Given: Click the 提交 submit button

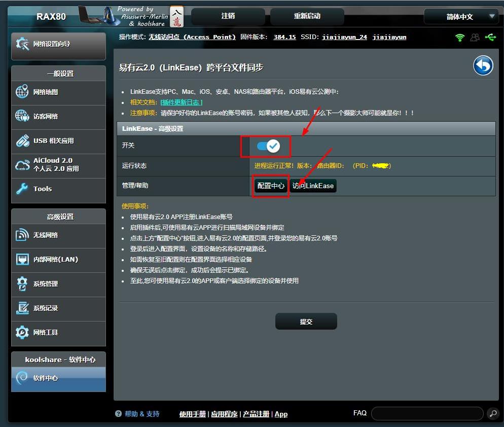Looking at the screenshot, I should [x=306, y=322].
